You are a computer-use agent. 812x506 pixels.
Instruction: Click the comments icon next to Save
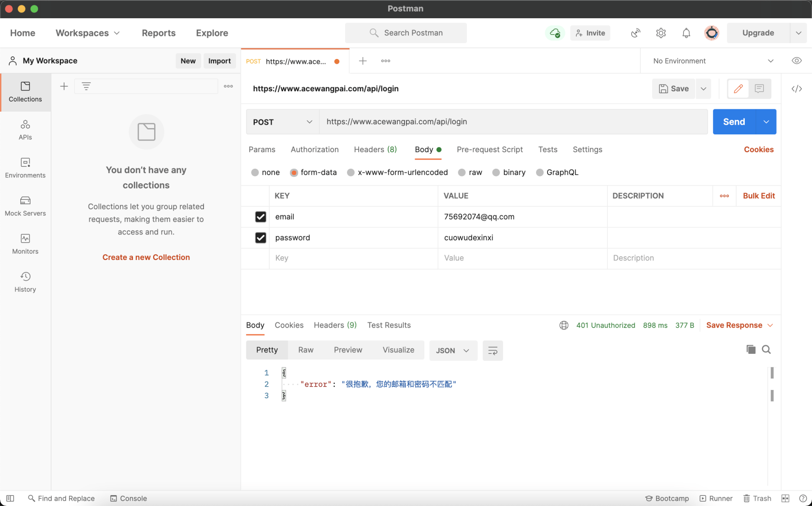759,88
